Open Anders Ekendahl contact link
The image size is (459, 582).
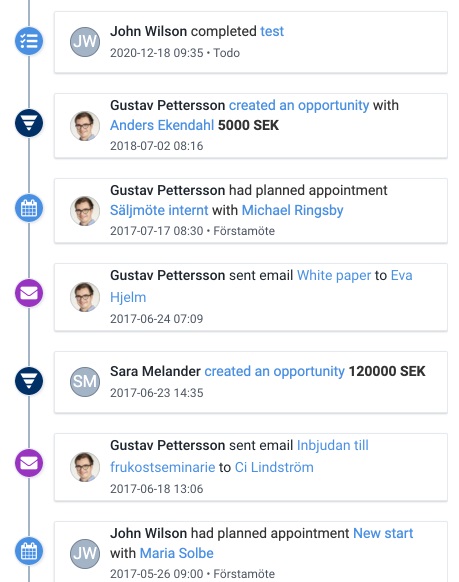(162, 125)
